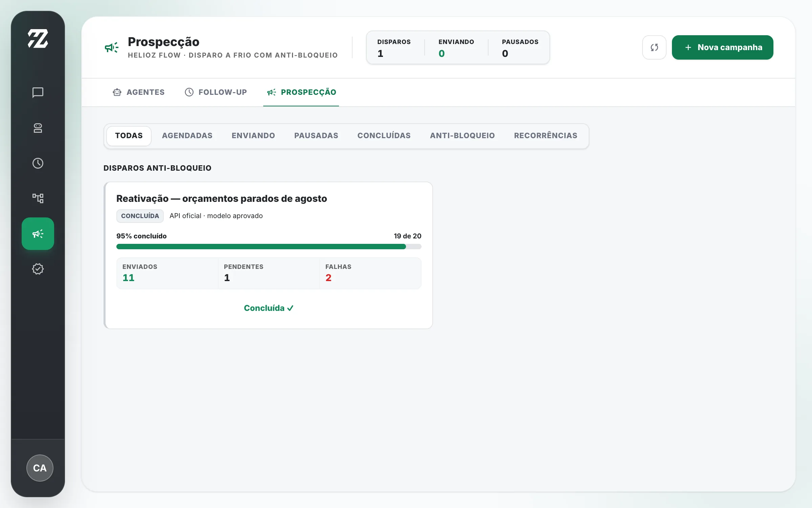The height and width of the screenshot is (508, 812).
Task: Click the PAUSADOS counter in header
Action: click(x=520, y=48)
